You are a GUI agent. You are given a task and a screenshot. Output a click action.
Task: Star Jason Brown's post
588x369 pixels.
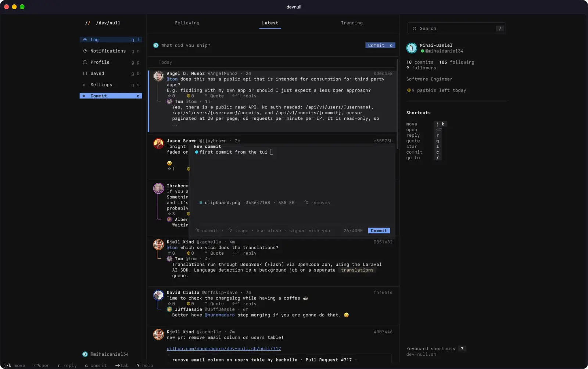(x=171, y=169)
